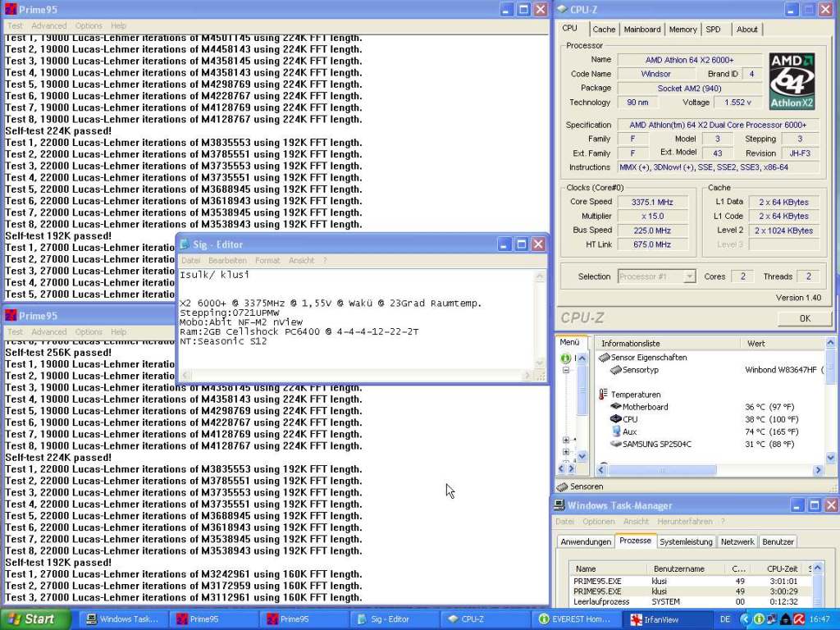Screen dimensions: 840x630
Task: Expand the second plus node in Everest tree
Action: [x=566, y=452]
